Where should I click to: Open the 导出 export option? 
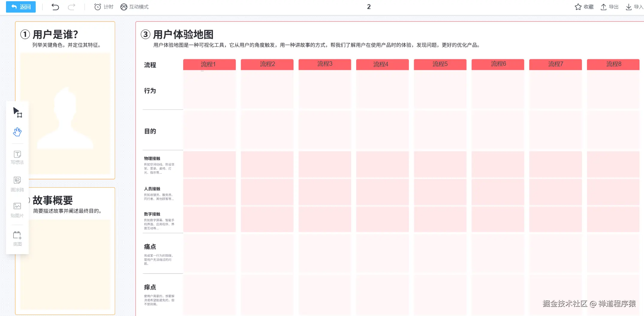[x=610, y=7]
